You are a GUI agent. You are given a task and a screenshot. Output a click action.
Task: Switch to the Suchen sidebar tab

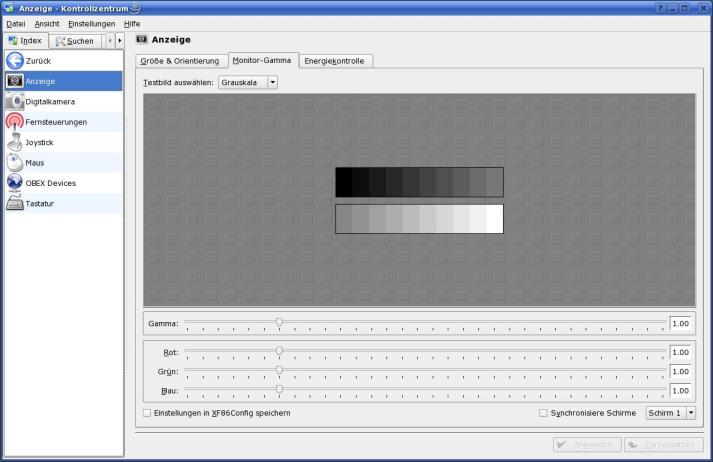(x=75, y=41)
